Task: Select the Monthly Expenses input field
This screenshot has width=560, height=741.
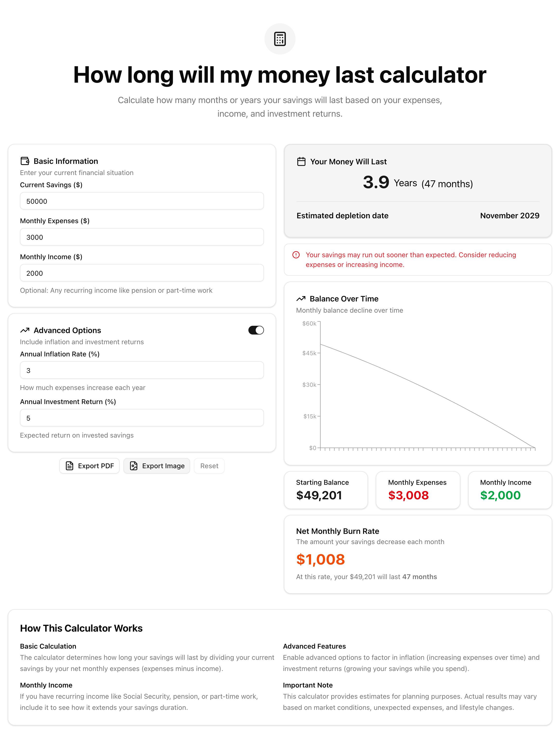Action: tap(142, 237)
